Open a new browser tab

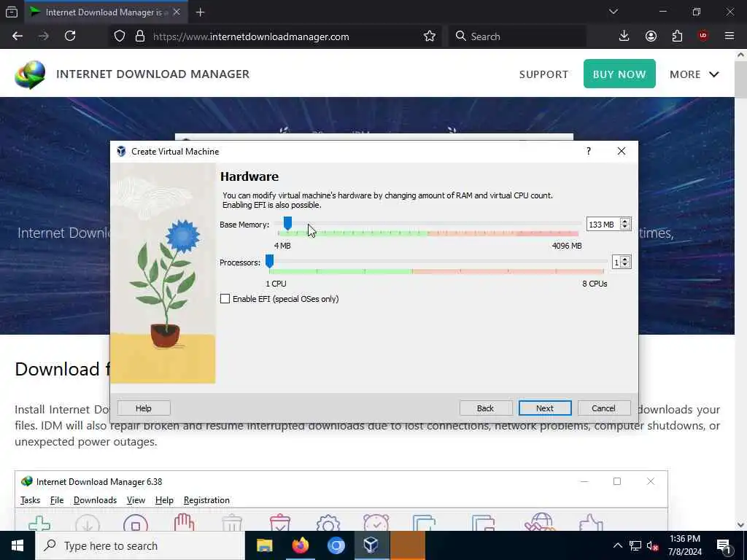coord(200,12)
